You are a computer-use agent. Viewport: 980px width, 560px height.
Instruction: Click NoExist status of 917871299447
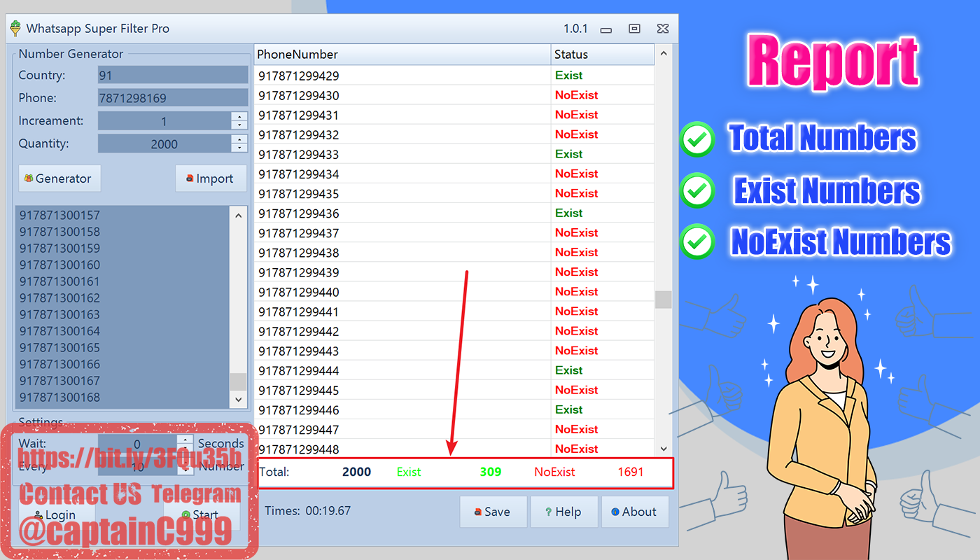coord(577,429)
